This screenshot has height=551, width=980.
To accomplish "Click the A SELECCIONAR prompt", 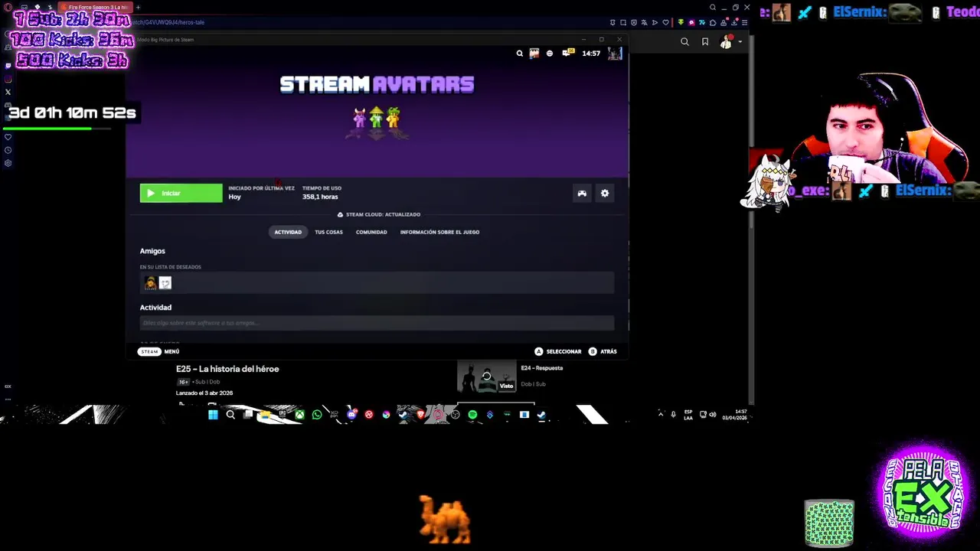I will [x=558, y=351].
